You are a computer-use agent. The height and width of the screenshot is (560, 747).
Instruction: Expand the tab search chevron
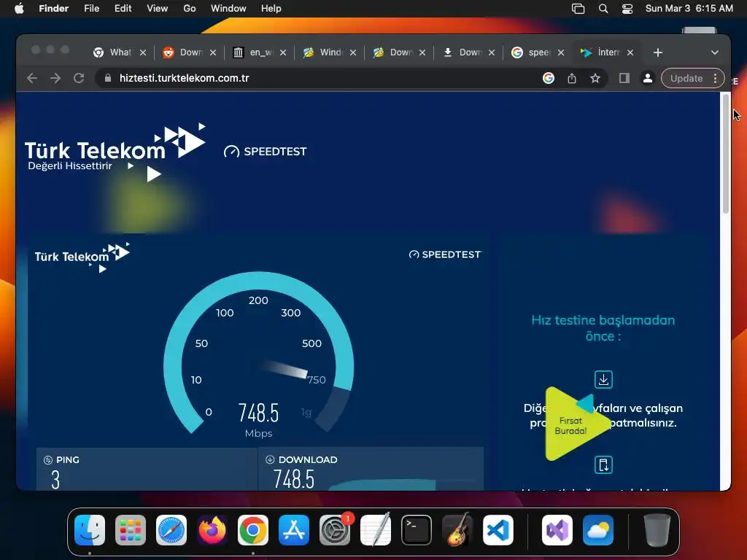pos(715,52)
